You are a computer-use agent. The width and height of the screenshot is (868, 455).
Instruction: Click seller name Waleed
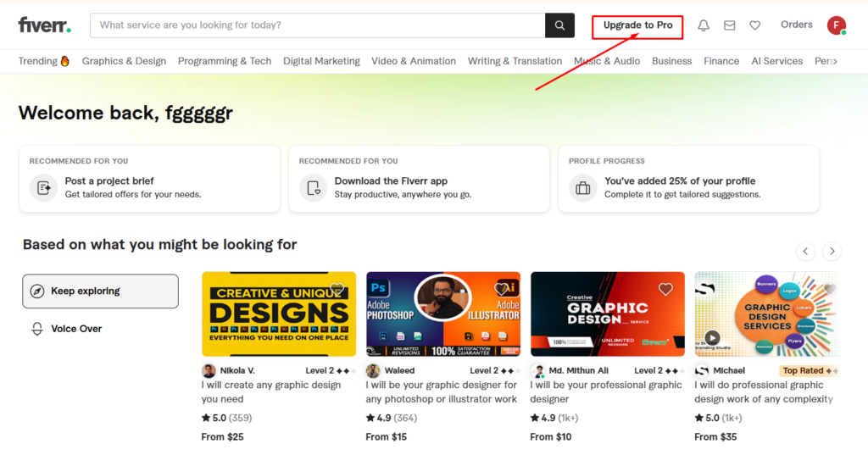coord(400,371)
